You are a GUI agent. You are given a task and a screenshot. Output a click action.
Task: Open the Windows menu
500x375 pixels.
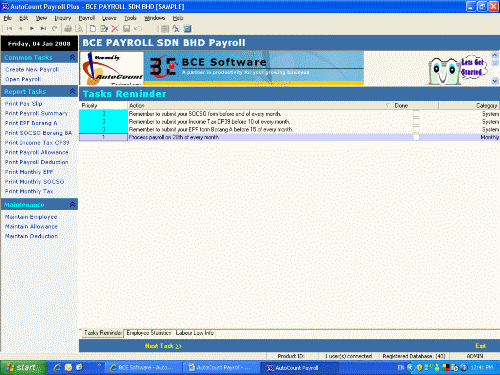click(154, 18)
